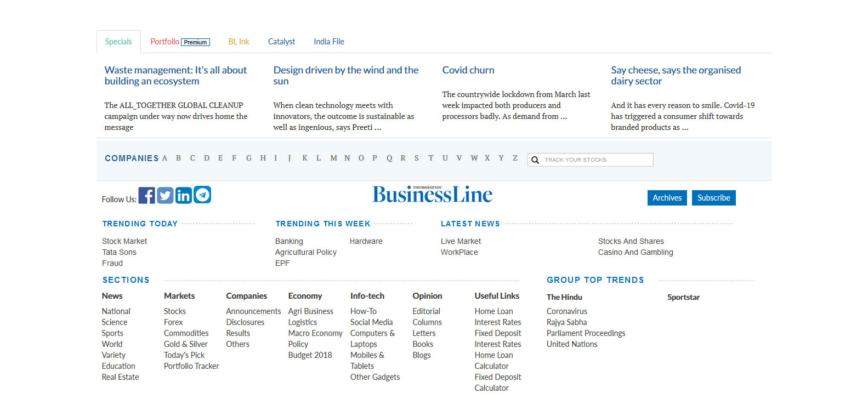Viewport: 868px width, 399px height.
Task: Open the LinkedIn follow icon
Action: tap(184, 196)
